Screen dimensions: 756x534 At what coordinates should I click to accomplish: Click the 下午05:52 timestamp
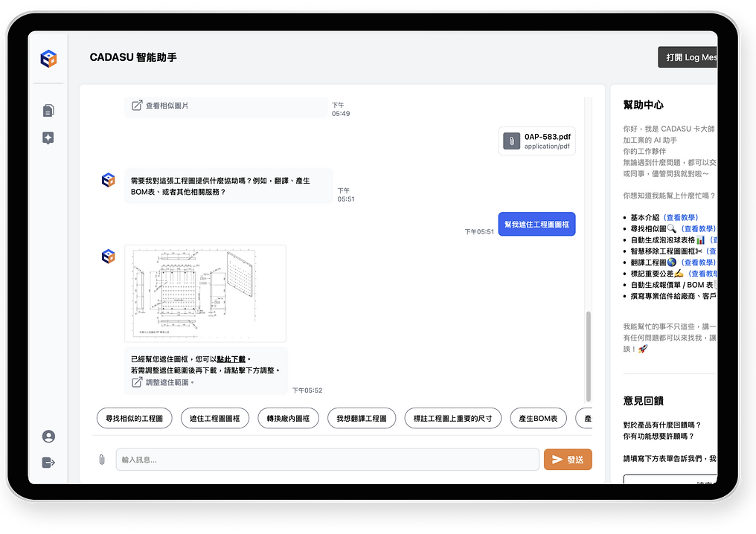[307, 390]
